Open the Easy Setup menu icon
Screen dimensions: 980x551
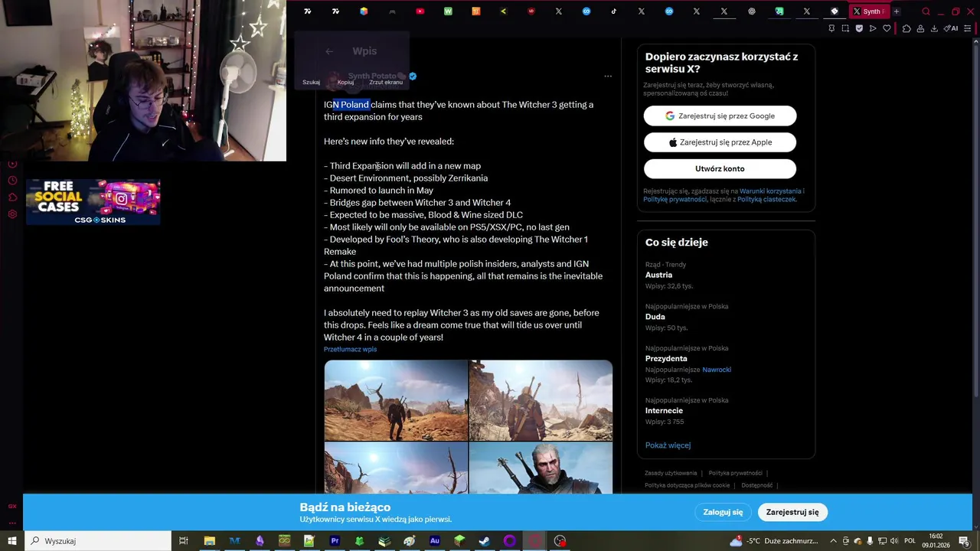(x=968, y=28)
